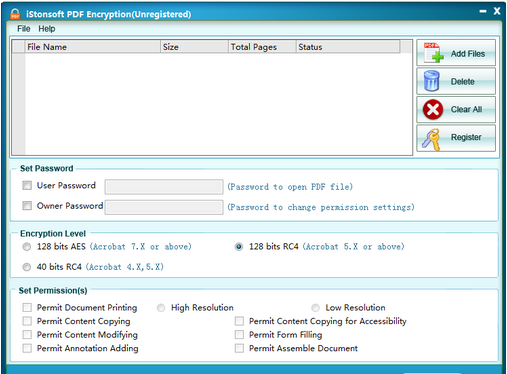The image size is (507, 374).
Task: Click the Status column header
Action: pos(348,47)
